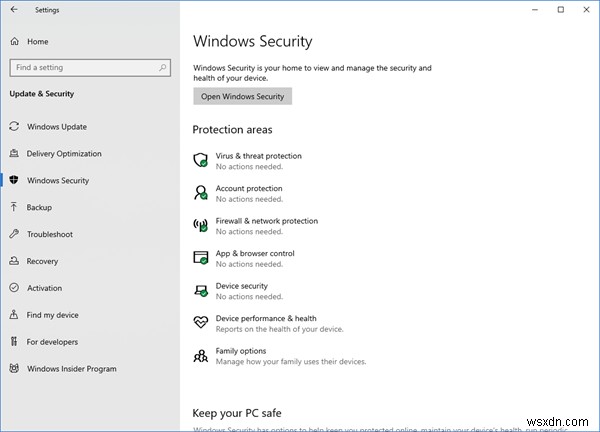This screenshot has width=600, height=432.
Task: Click the Open Windows Security button
Action: (x=243, y=96)
